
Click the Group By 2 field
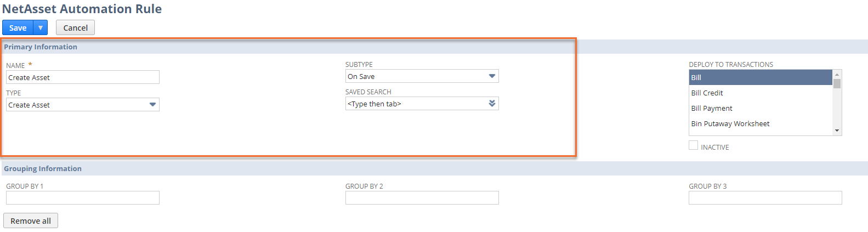(422, 197)
